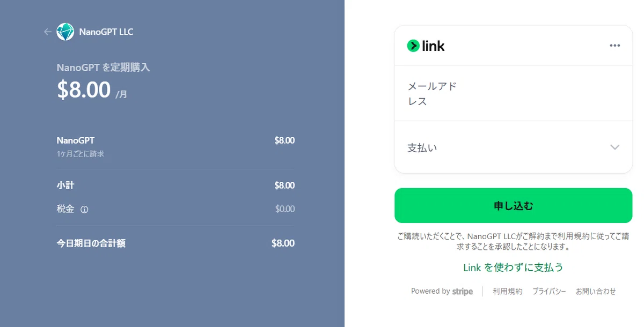This screenshot has height=327, width=644.
Task: Open the three-dot menu in Link panel
Action: pos(615,46)
